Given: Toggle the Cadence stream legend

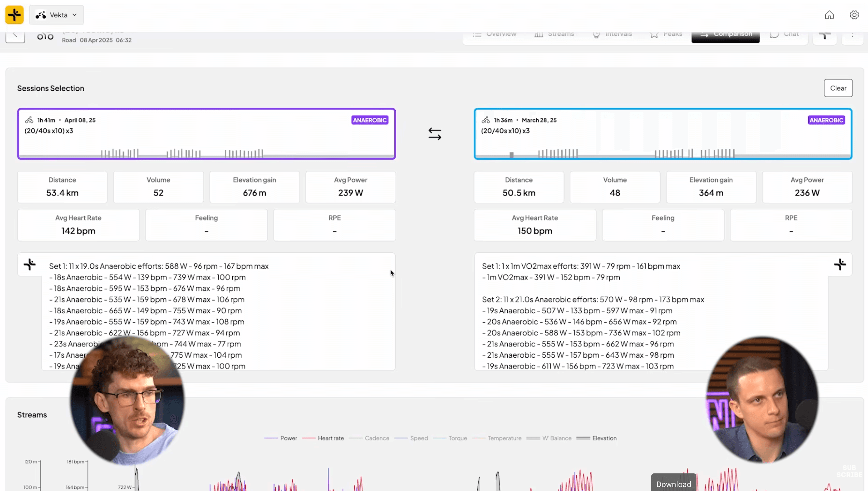Looking at the screenshot, I should pos(369,438).
